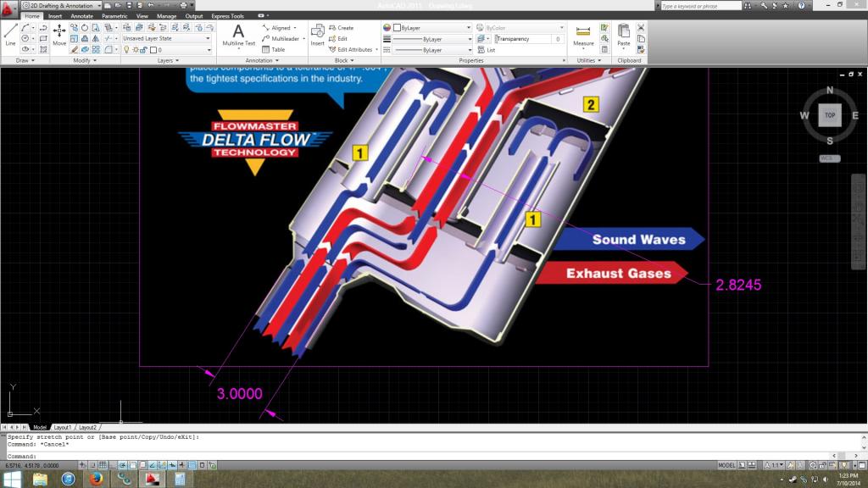This screenshot has width=868, height=488.
Task: Toggle the MODEL space button in status bar
Action: 726,465
